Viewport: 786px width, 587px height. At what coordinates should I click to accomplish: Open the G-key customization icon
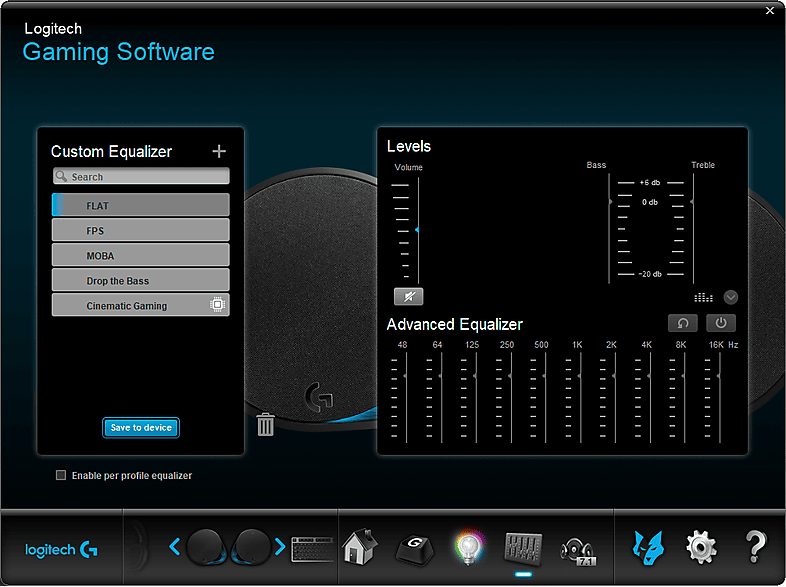tap(413, 547)
